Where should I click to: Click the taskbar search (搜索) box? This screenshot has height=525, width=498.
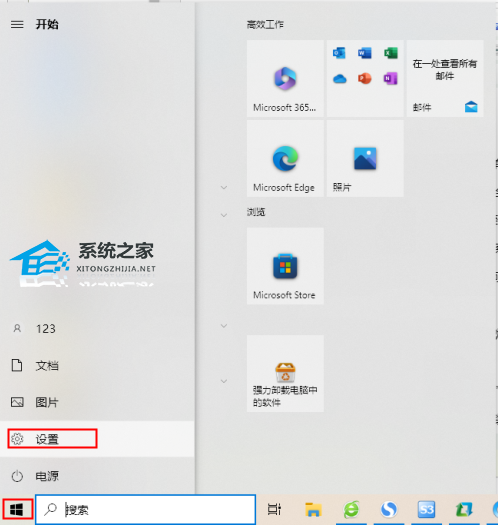click(146, 510)
